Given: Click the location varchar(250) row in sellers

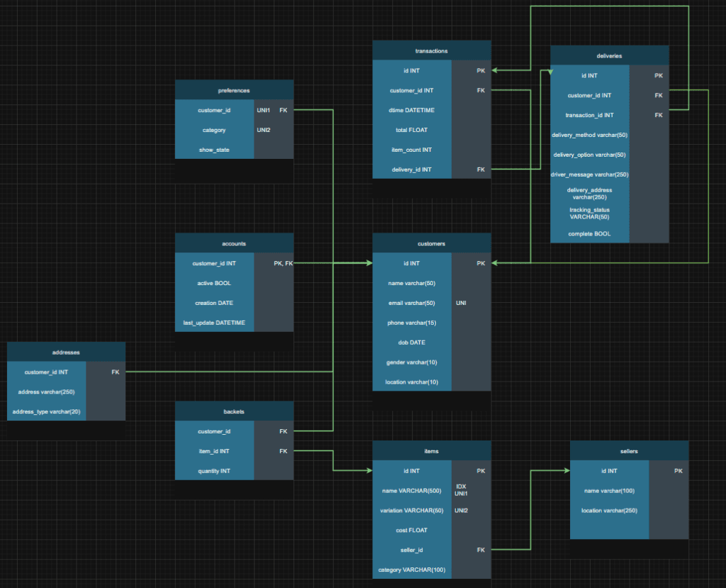Looking at the screenshot, I should (609, 511).
